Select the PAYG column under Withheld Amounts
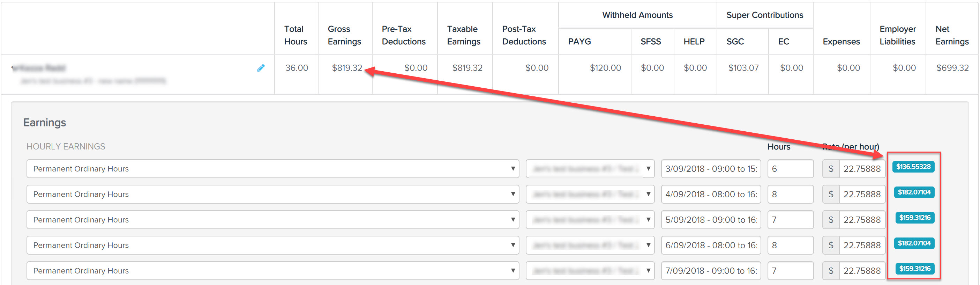 click(x=580, y=42)
